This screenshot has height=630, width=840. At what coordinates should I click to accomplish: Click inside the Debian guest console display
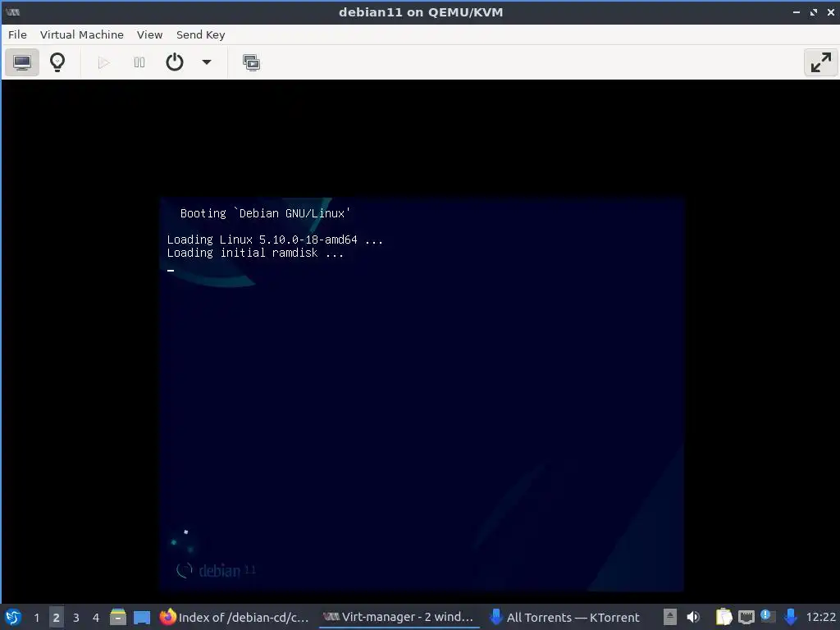[422, 395]
